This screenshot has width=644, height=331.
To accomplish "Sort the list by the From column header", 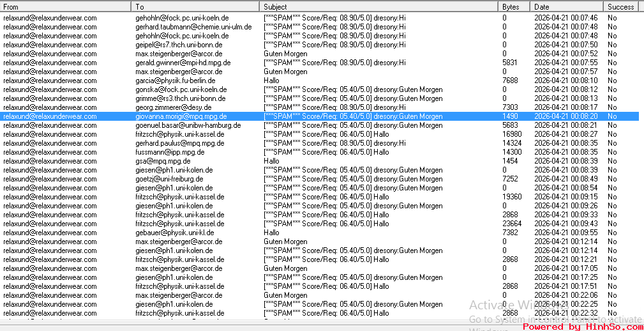I will click(64, 6).
